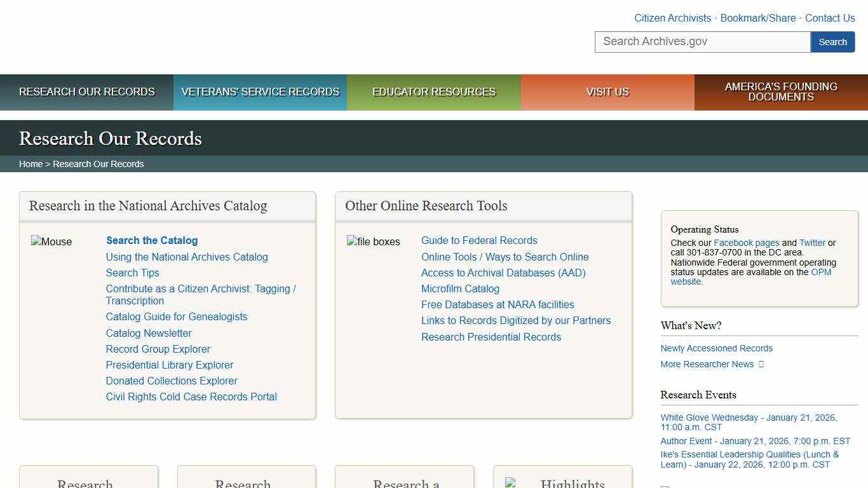Open the RESEARCH OUR RECORDS navigation tab
The height and width of the screenshot is (488, 868).
tap(86, 91)
